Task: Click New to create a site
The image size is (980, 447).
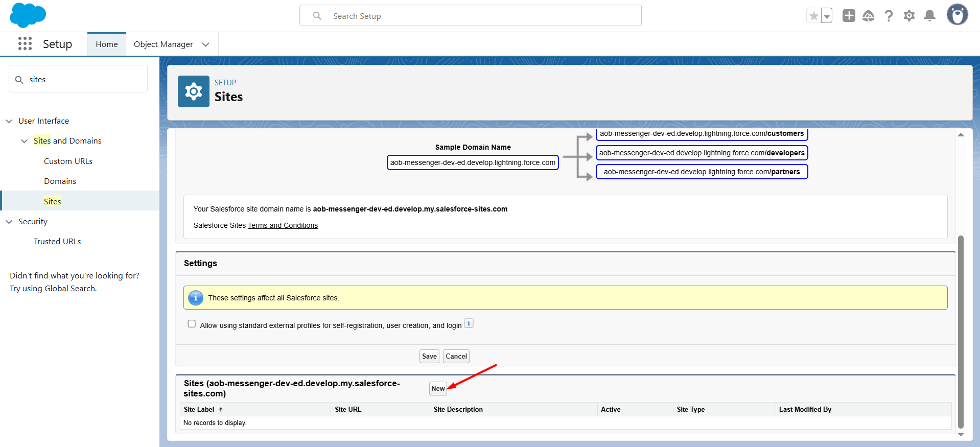Action: 438,388
